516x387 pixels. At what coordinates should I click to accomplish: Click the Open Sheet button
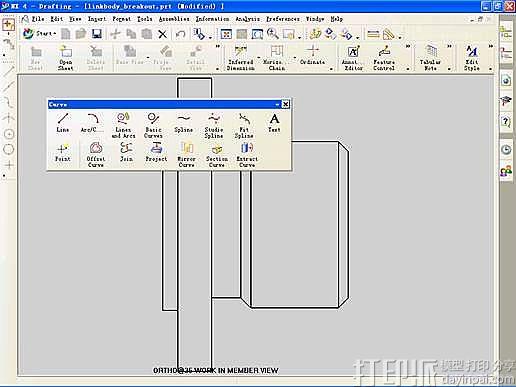tap(65, 58)
